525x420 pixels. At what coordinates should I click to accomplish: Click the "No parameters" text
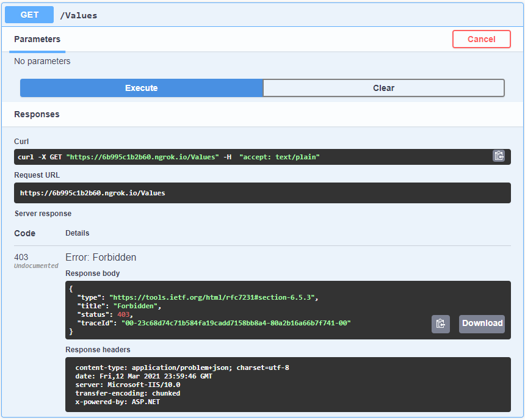pyautogui.click(x=42, y=61)
